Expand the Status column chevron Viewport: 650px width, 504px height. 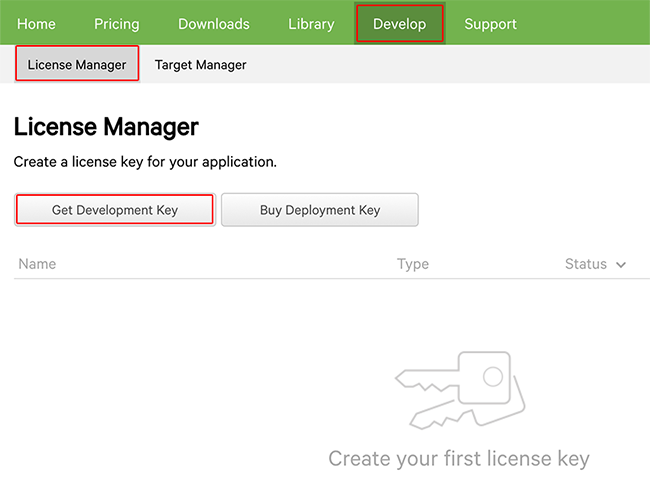(621, 265)
